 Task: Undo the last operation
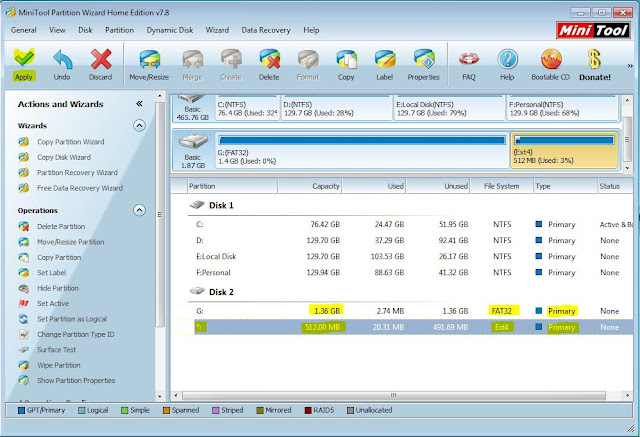[62, 64]
